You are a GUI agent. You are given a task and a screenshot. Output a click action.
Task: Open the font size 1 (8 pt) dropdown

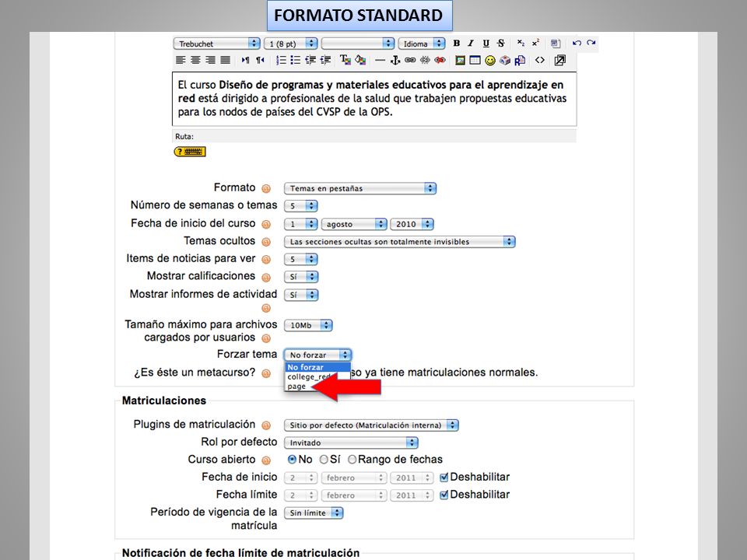(290, 44)
